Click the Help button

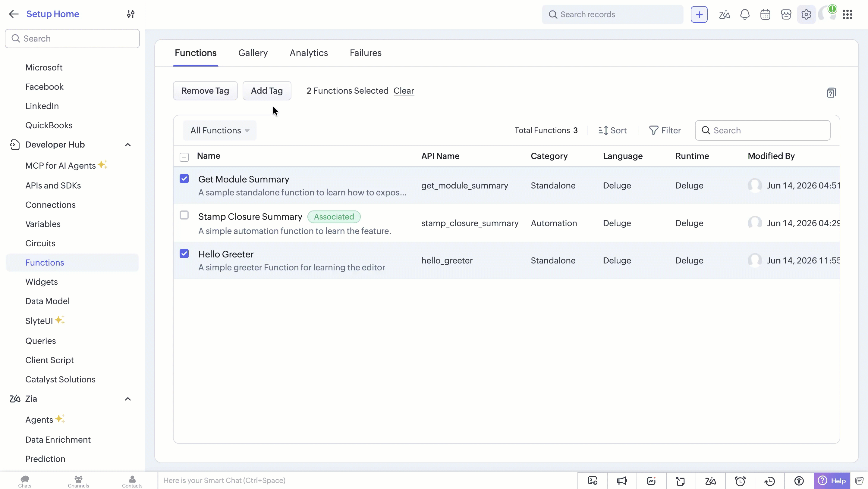point(832,481)
